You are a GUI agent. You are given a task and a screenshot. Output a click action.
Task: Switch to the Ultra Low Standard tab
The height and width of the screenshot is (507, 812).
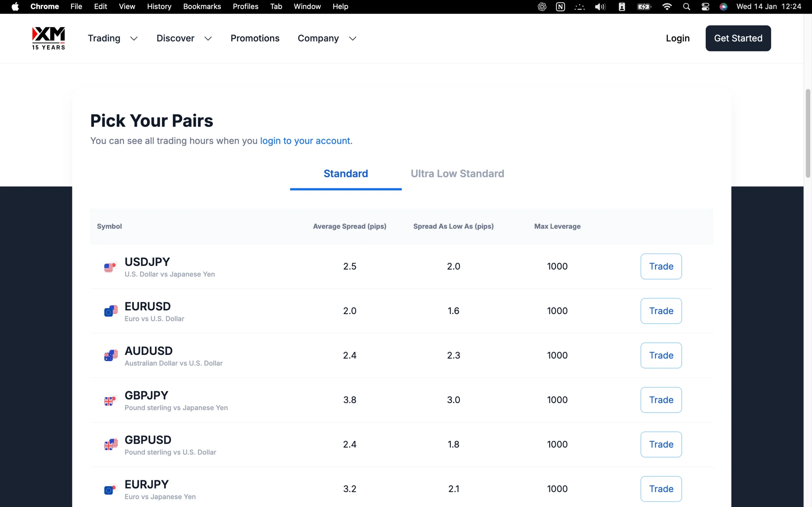457,174
